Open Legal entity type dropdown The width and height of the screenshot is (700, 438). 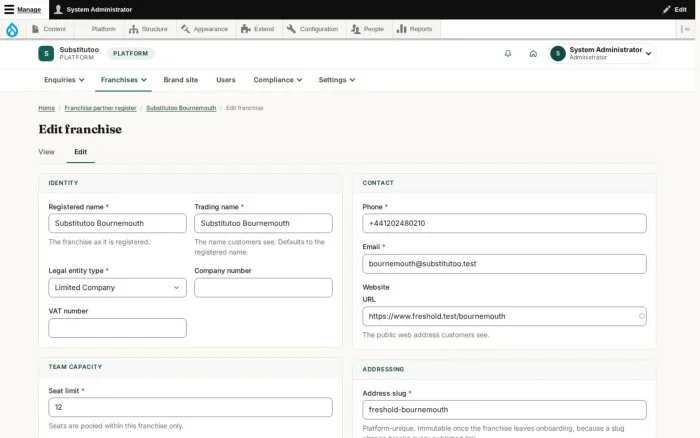coord(117,288)
